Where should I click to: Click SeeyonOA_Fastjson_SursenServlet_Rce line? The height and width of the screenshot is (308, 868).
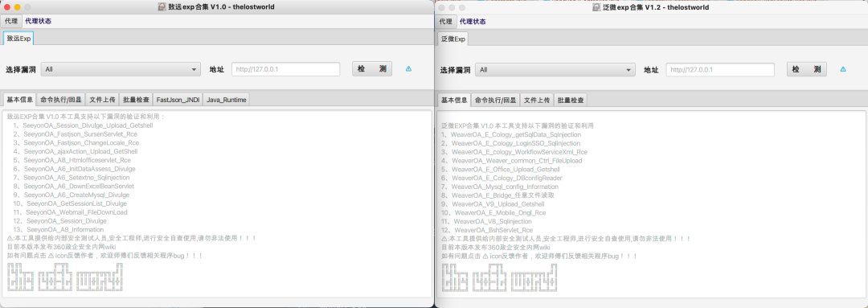(76, 134)
